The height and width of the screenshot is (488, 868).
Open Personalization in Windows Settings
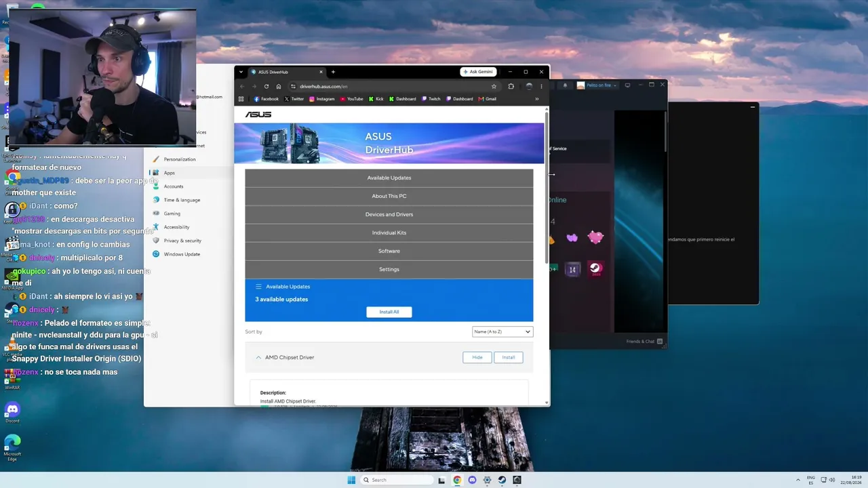click(x=180, y=159)
